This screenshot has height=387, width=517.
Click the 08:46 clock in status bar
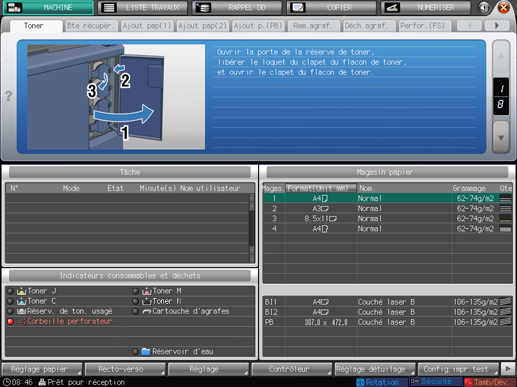(18, 382)
